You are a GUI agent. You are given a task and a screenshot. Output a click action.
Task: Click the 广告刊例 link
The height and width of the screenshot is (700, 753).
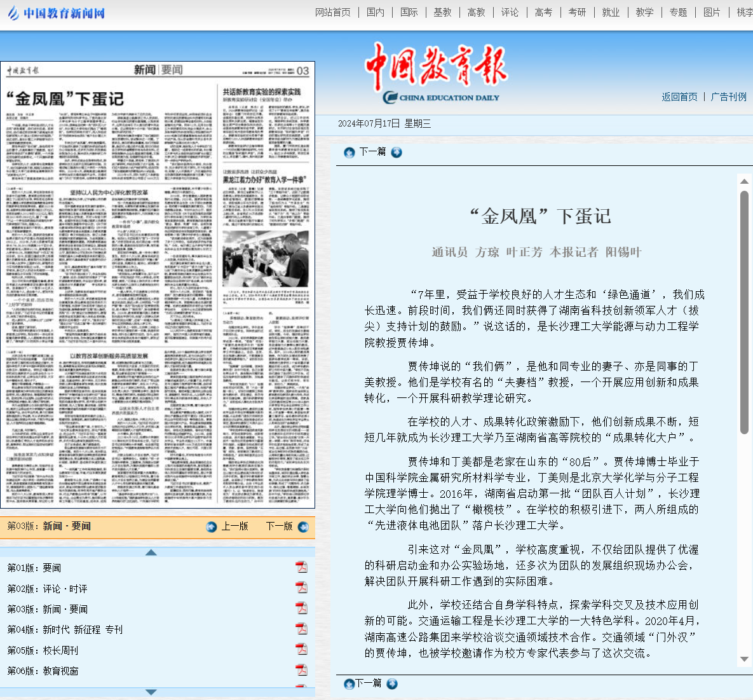(728, 97)
